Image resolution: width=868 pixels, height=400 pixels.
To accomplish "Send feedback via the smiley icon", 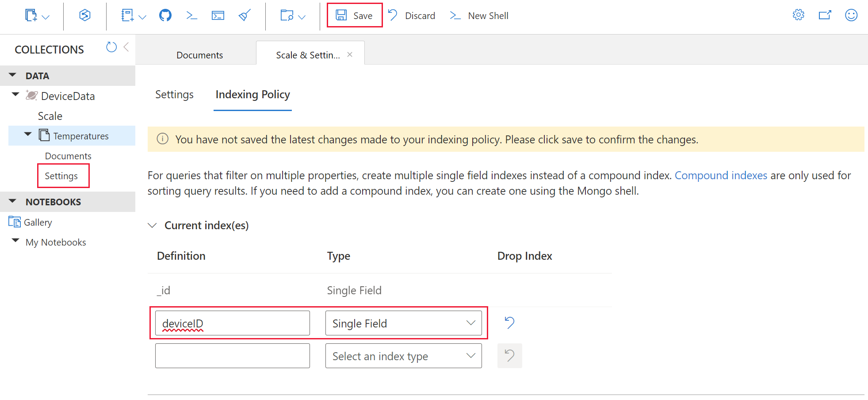I will (x=851, y=15).
